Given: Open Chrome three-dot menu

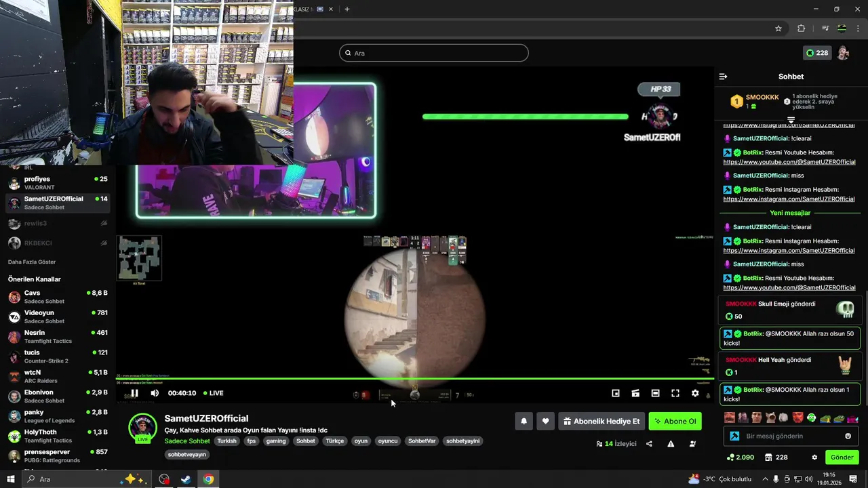Looking at the screenshot, I should 858,28.
